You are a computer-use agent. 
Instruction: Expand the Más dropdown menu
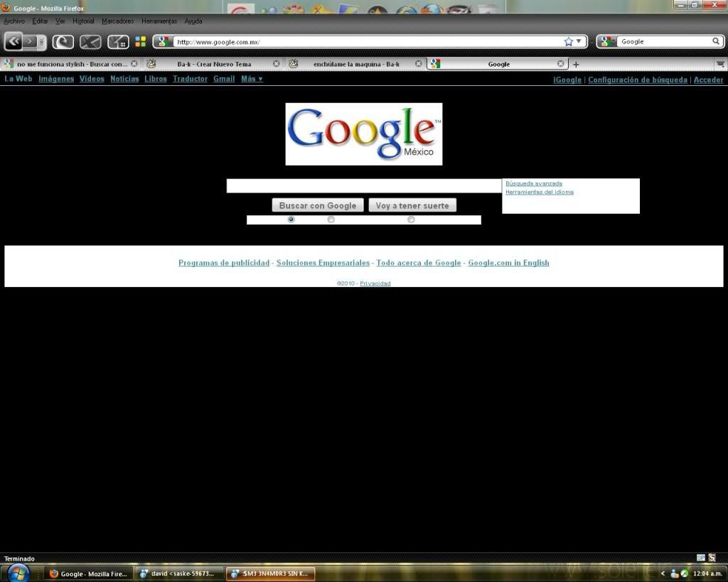[252, 78]
